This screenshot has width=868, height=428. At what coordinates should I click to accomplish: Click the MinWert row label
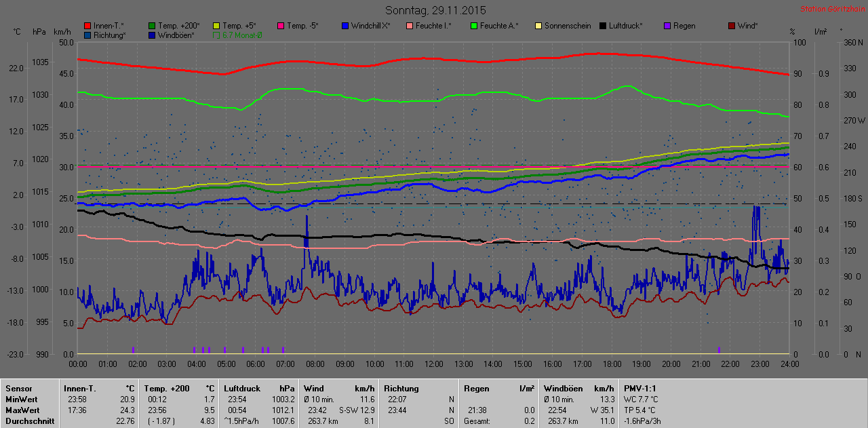coord(21,400)
